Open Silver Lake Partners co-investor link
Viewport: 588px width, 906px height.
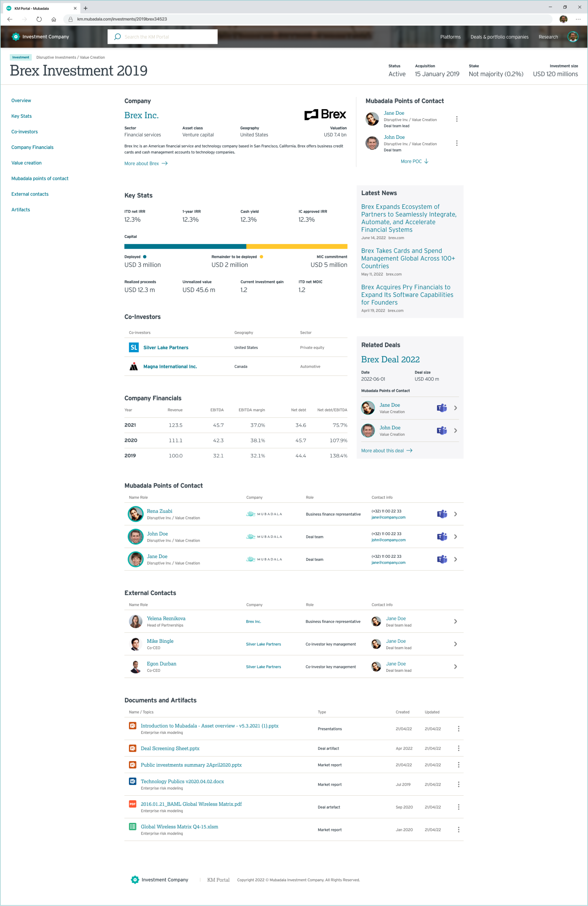[166, 348]
